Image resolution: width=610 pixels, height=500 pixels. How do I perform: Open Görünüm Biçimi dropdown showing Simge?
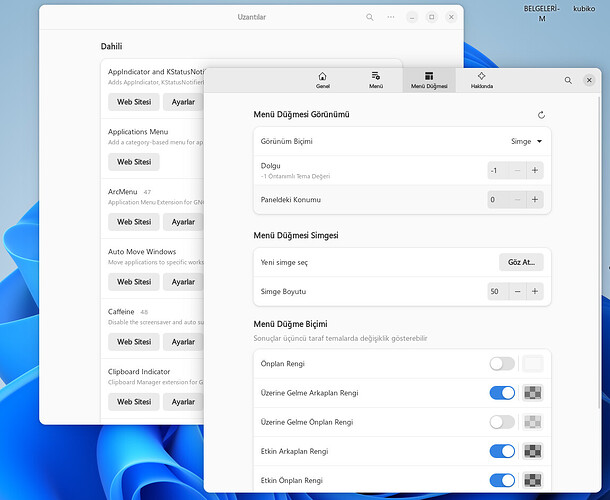(526, 141)
